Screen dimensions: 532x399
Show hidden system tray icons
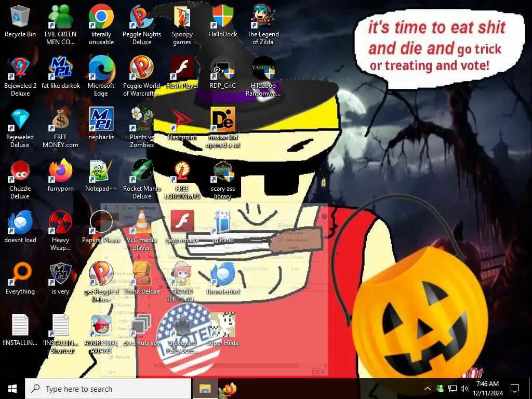click(x=428, y=389)
